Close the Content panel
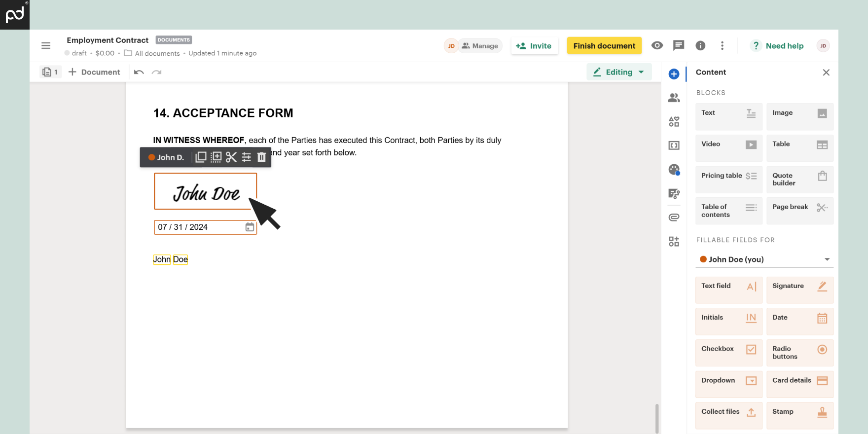This screenshot has width=868, height=434. coord(826,72)
